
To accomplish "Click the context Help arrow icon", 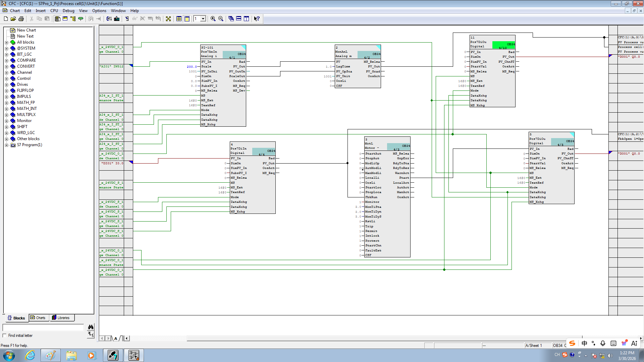I will [x=257, y=19].
